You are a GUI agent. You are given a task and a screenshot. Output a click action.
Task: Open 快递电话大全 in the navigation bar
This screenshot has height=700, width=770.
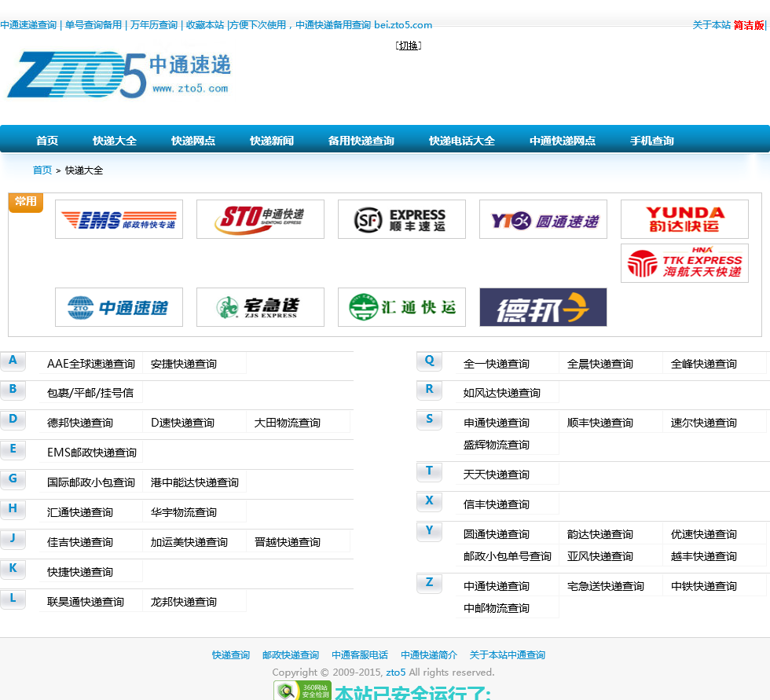[x=462, y=141]
